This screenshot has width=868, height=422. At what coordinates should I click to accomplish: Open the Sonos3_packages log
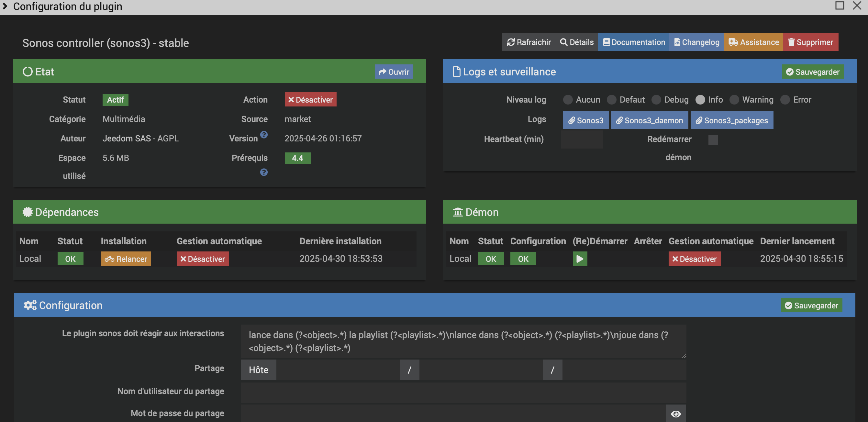coord(731,120)
